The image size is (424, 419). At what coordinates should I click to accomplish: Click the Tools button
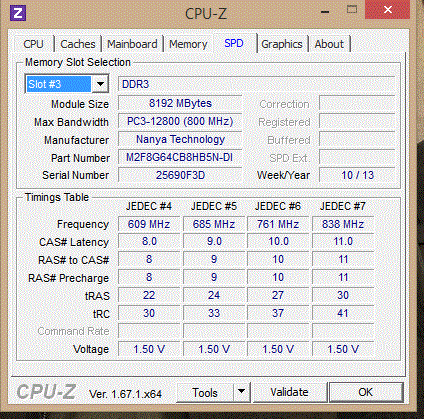[x=205, y=393]
